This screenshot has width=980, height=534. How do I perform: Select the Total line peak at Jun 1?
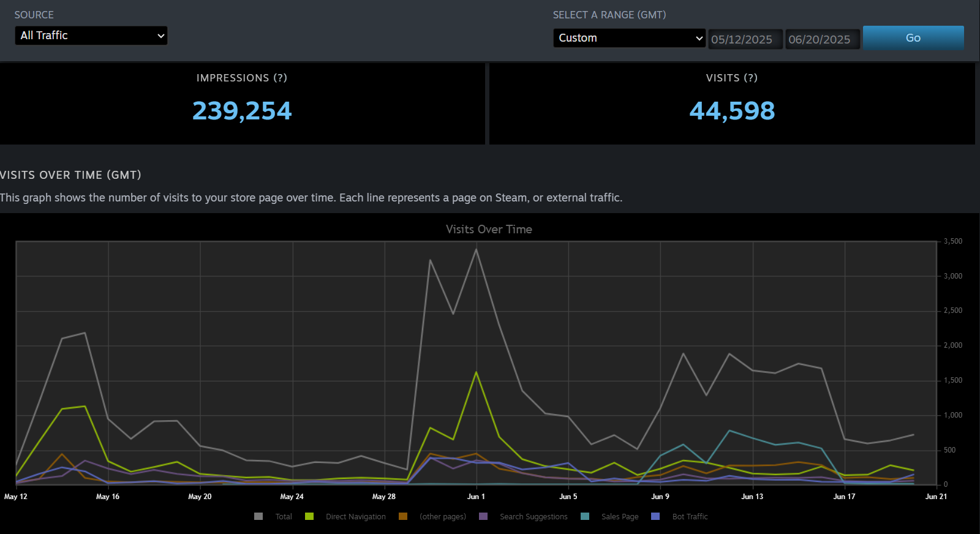click(x=477, y=249)
